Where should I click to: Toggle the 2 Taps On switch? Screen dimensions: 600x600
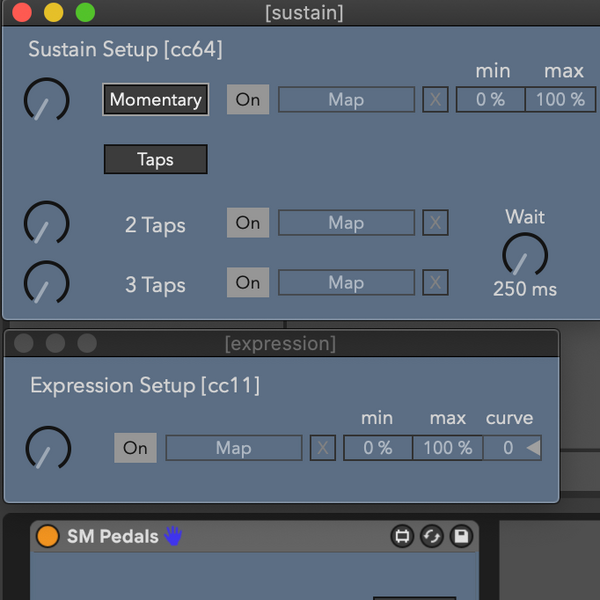pyautogui.click(x=248, y=223)
